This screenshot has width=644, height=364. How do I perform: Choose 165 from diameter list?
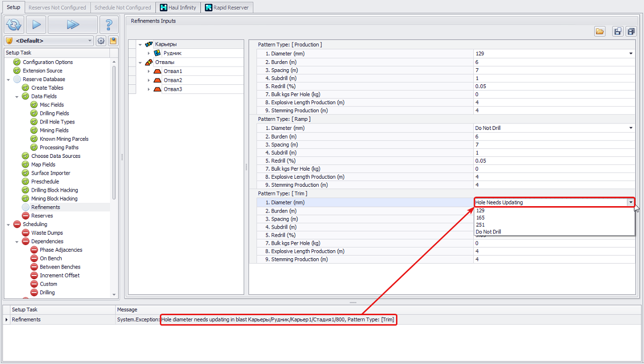coord(554,218)
